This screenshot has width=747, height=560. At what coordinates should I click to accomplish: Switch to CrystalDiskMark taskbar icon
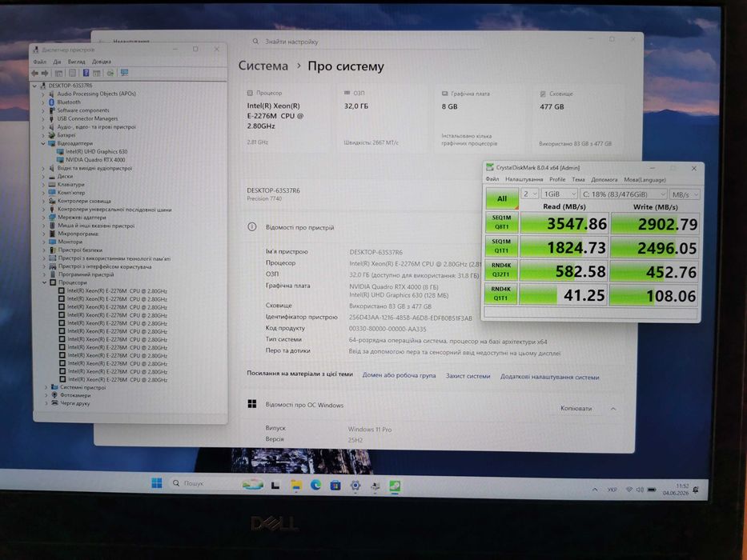tap(395, 486)
